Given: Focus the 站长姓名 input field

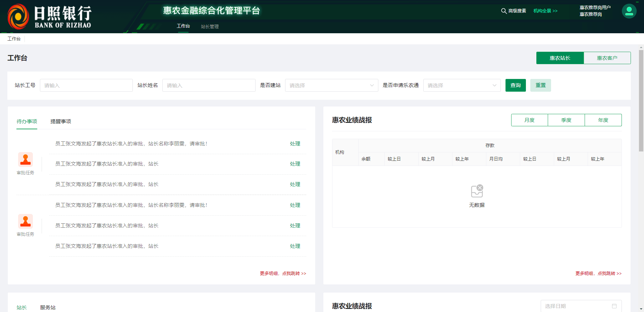Looking at the screenshot, I should coord(209,85).
